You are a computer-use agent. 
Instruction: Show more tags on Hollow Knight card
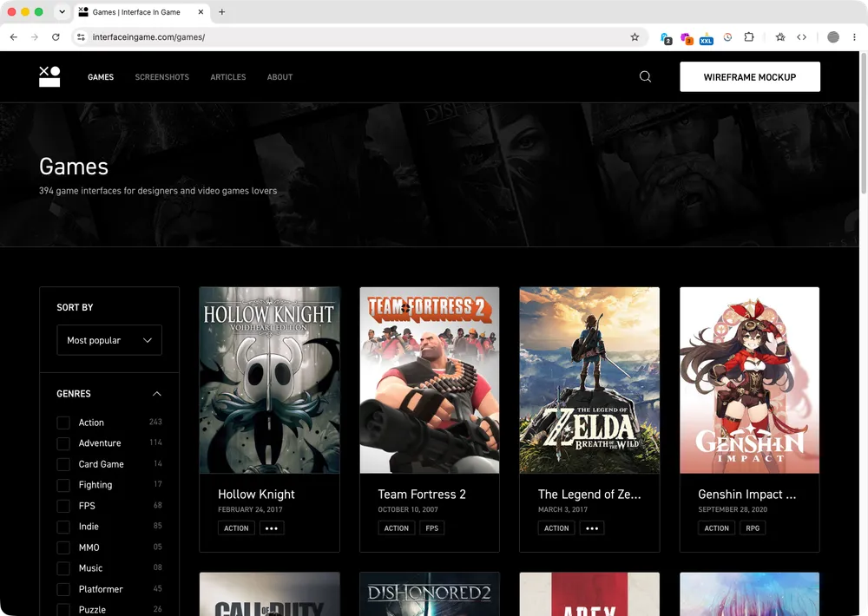point(271,528)
